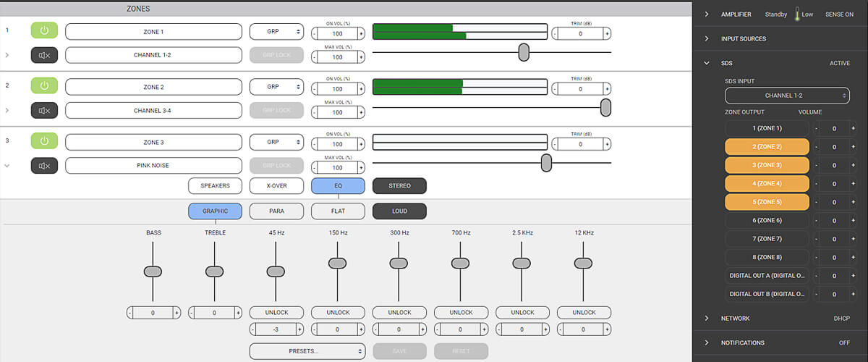Open SDS INPUT CHANNEL 1-2 dropdown

(x=787, y=96)
